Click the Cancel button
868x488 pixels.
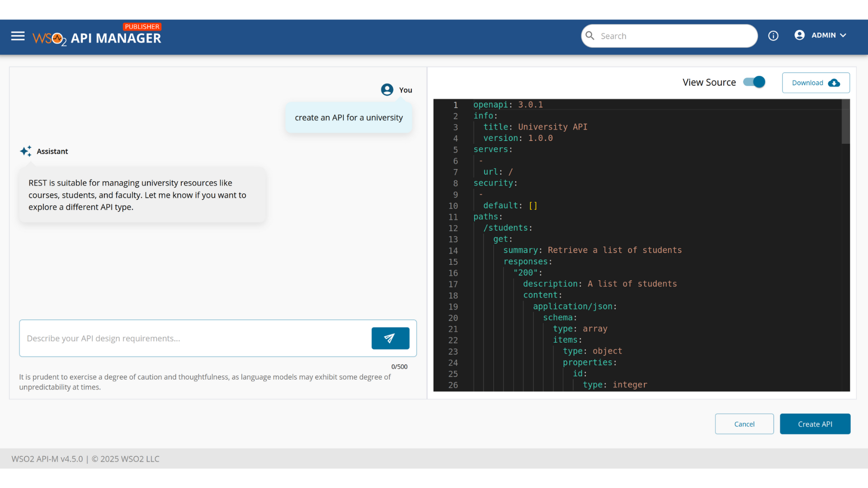744,424
